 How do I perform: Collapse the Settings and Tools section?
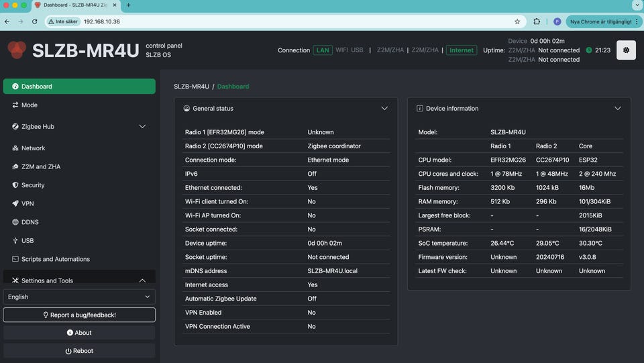(142, 280)
